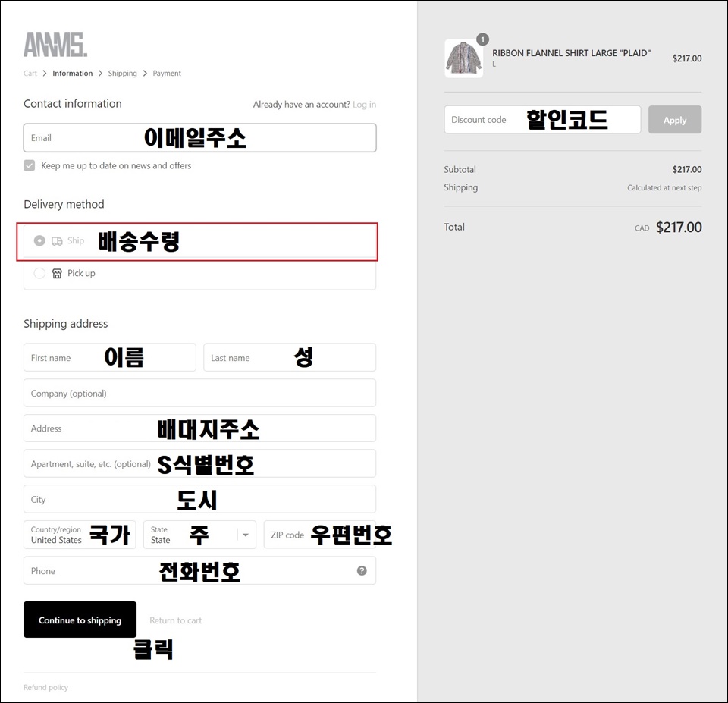728x703 pixels.
Task: Click the Phone input field
Action: [199, 570]
